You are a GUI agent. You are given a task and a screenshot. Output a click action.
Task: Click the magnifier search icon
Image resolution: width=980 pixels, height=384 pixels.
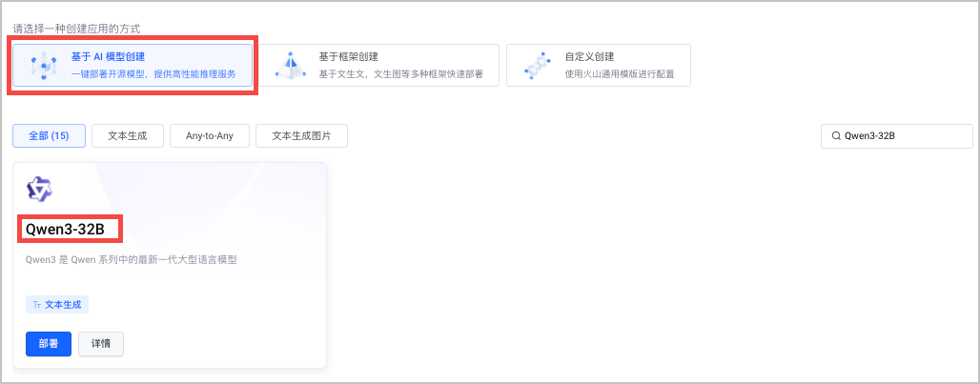coord(836,135)
